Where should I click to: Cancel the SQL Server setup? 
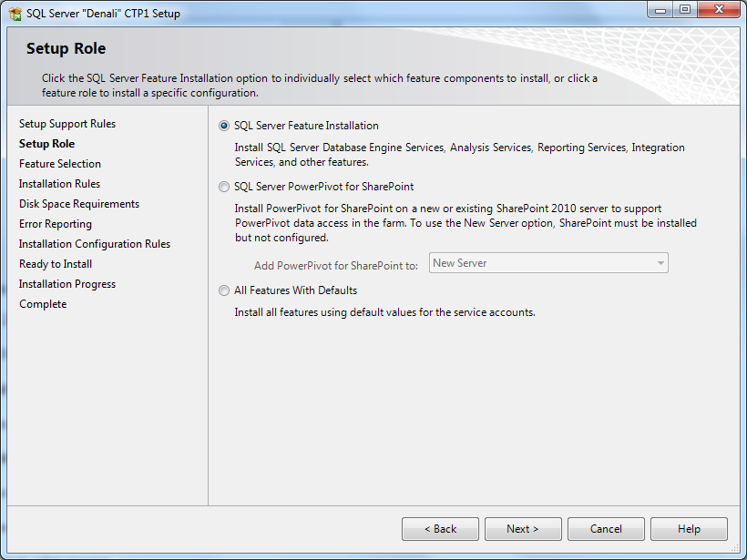[606, 529]
